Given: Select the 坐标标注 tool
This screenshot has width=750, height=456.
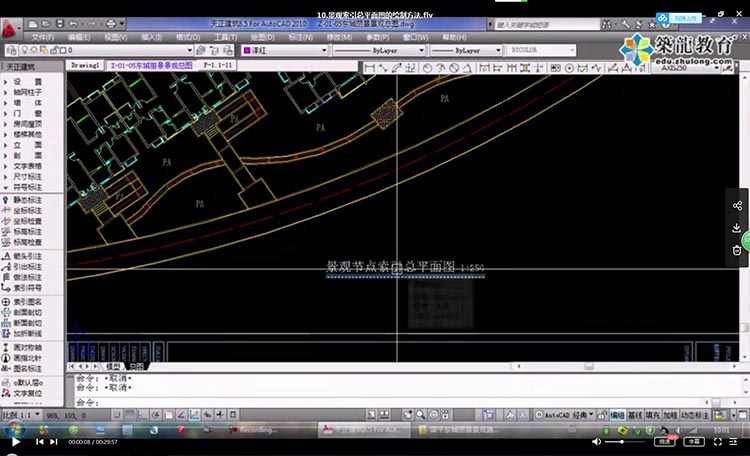Looking at the screenshot, I should (x=27, y=211).
